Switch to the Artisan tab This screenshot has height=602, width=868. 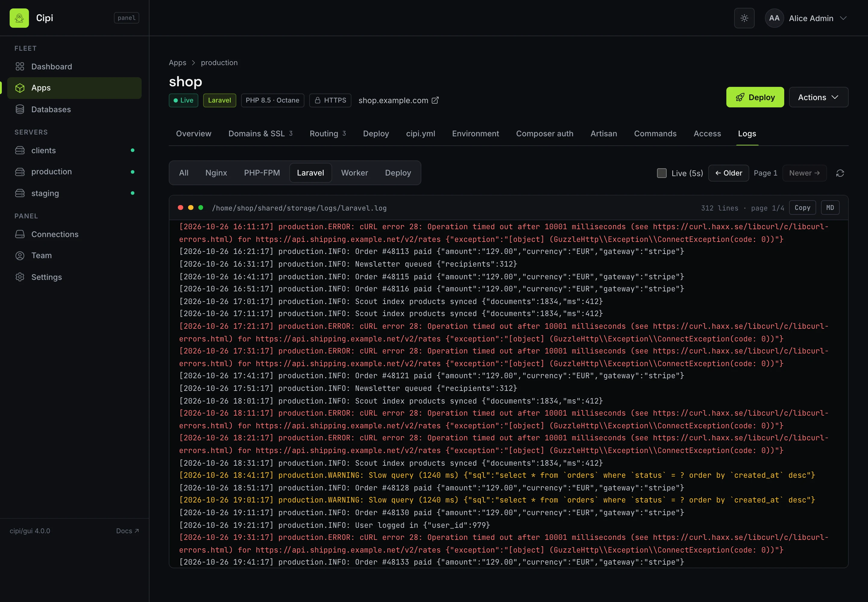(x=603, y=134)
